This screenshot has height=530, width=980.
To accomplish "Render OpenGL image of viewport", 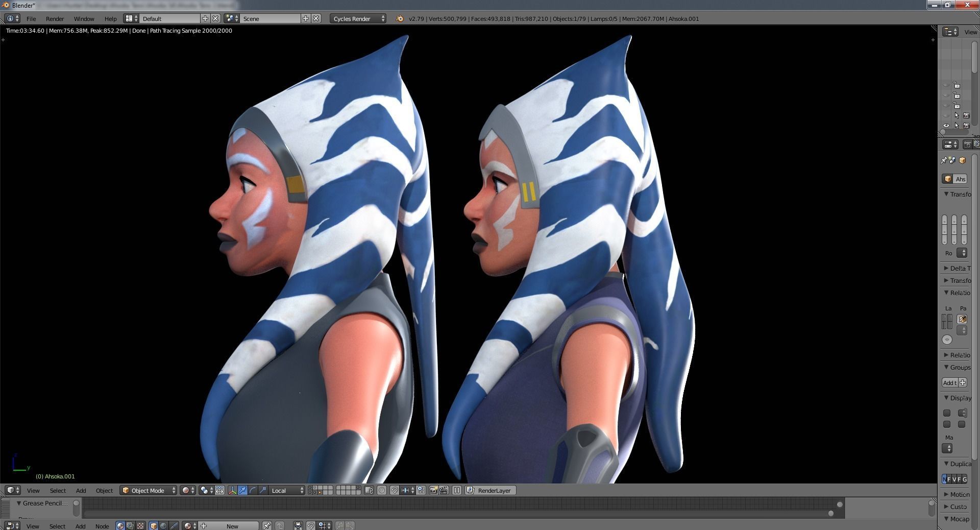I will [x=433, y=491].
